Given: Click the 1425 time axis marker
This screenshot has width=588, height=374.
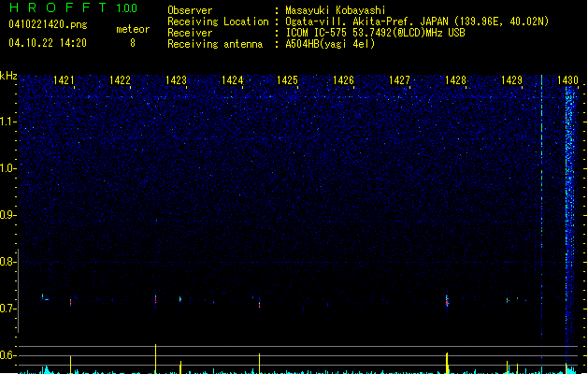Looking at the screenshot, I should pos(287,80).
